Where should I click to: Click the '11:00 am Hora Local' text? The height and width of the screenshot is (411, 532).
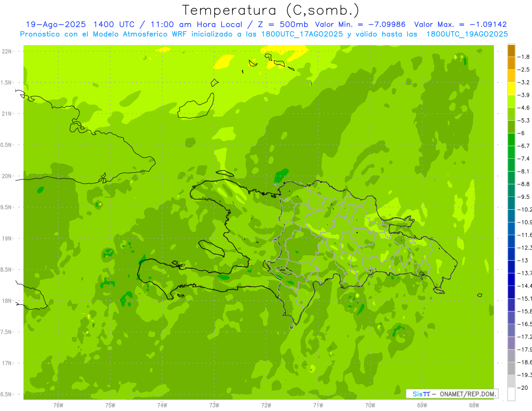(x=196, y=24)
